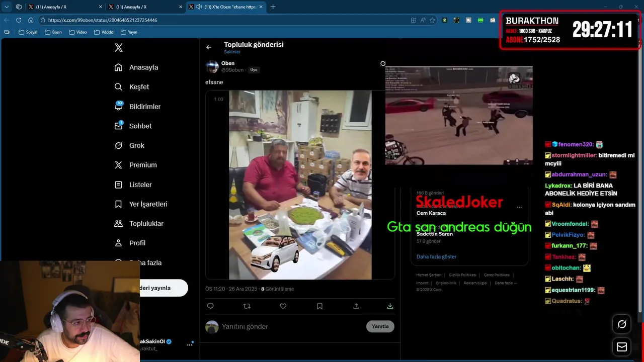Open Grok from the sidebar
Viewport: 644px width, 362px height.
tap(130, 145)
